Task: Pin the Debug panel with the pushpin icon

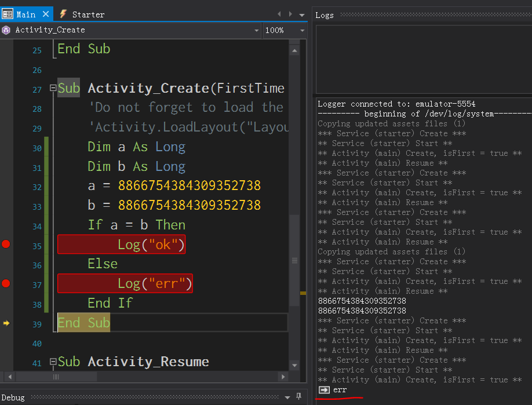Action: click(x=299, y=397)
